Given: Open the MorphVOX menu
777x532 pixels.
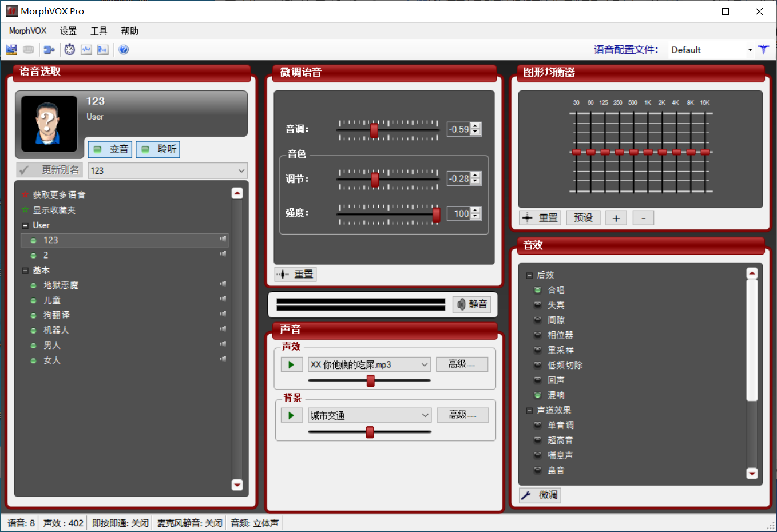Looking at the screenshot, I should click(27, 31).
